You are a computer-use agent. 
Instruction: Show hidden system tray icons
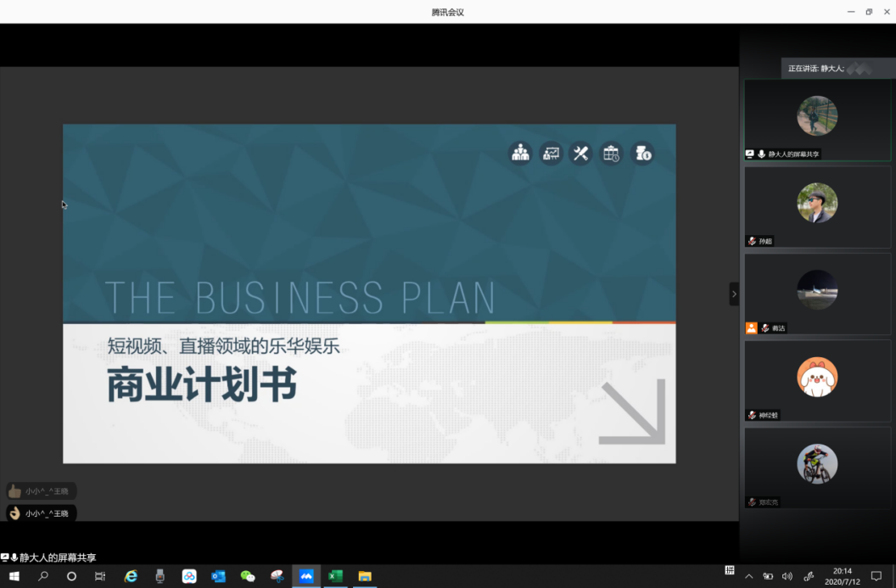(x=748, y=576)
